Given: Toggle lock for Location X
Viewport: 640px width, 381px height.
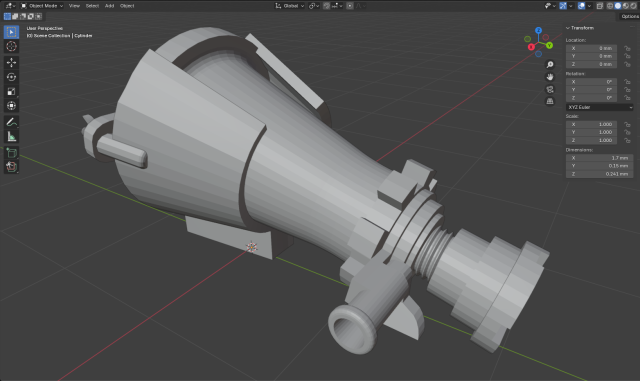Looking at the screenshot, I should tap(627, 48).
